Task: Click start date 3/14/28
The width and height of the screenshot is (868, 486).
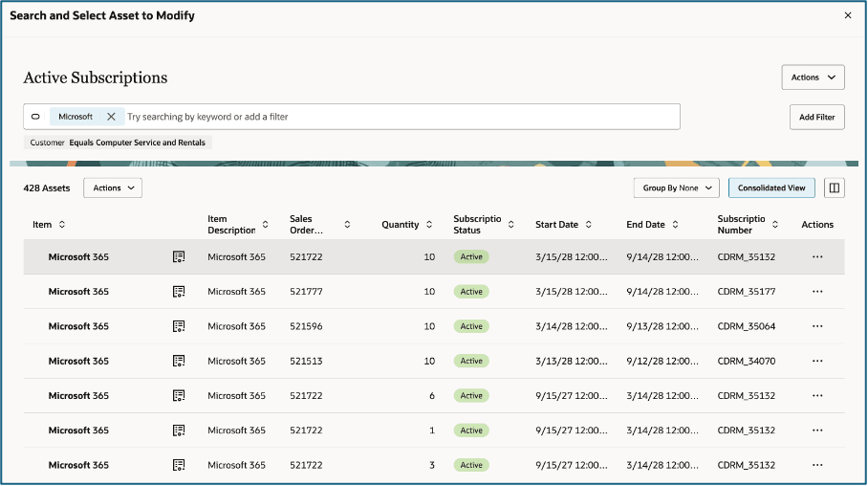Action: [x=572, y=326]
